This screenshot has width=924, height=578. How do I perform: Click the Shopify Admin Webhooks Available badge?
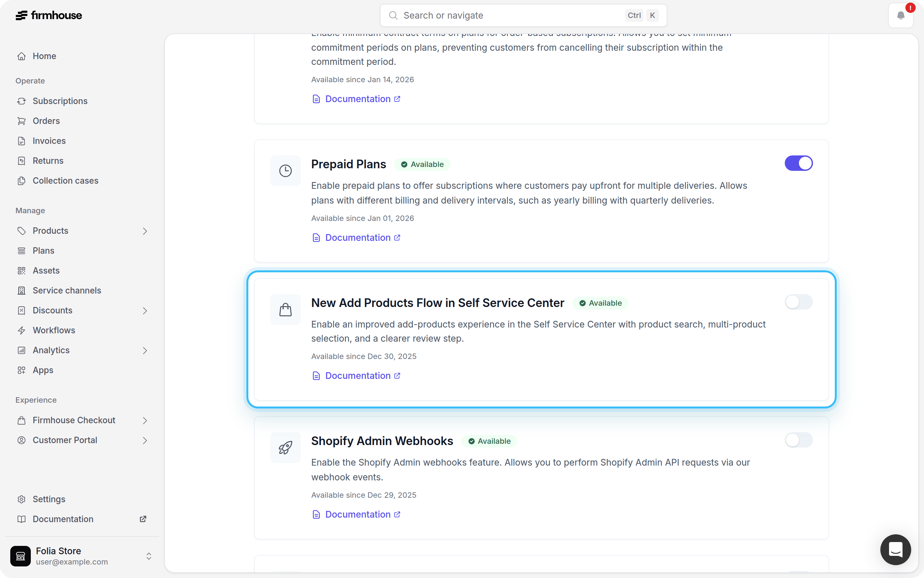coord(489,441)
